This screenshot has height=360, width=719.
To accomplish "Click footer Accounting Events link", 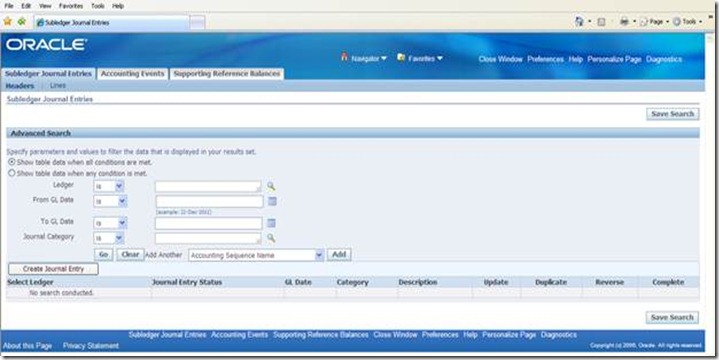I will pos(239,335).
